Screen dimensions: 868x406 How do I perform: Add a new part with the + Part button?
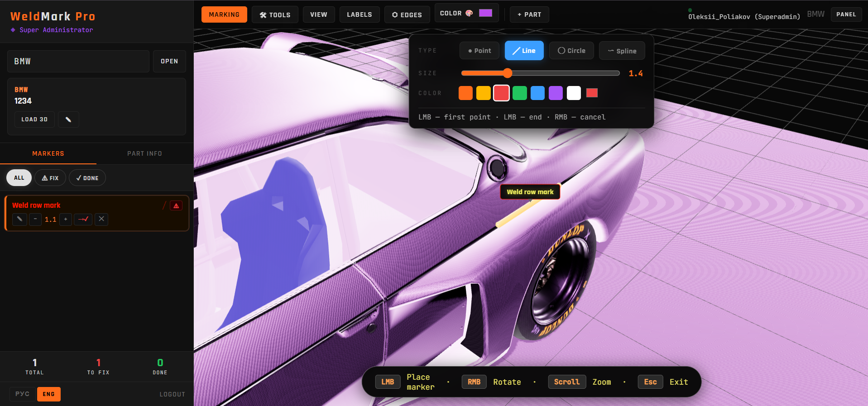tap(529, 14)
